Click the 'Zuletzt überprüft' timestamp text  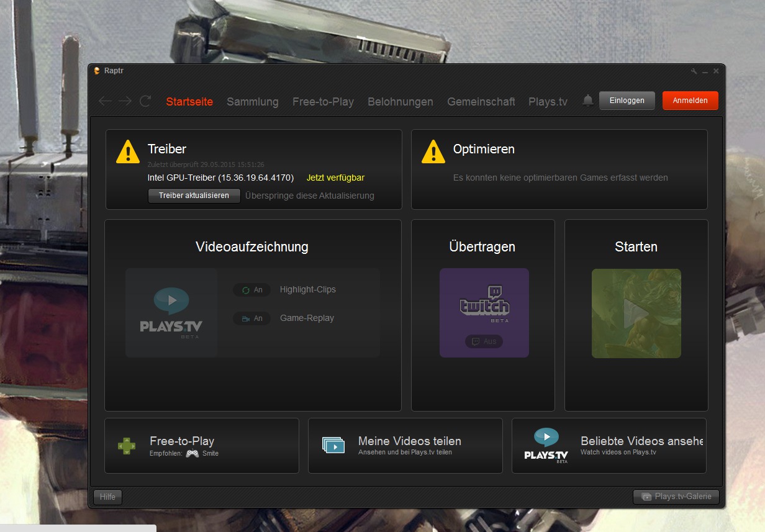206,165
